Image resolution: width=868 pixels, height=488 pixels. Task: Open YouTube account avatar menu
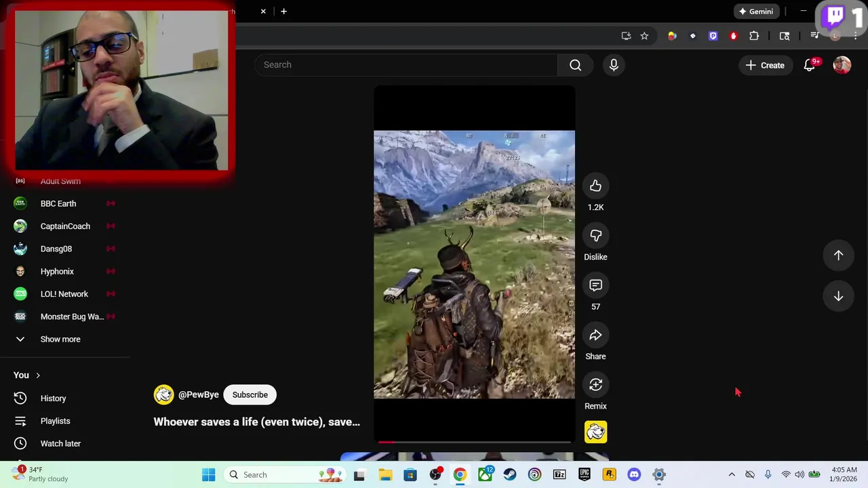842,65
